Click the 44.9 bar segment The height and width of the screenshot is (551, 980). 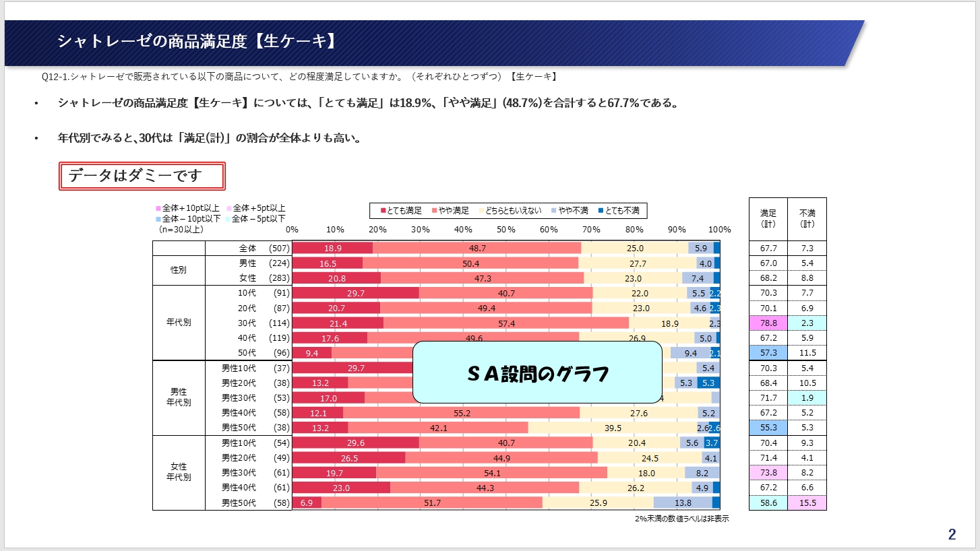point(501,457)
